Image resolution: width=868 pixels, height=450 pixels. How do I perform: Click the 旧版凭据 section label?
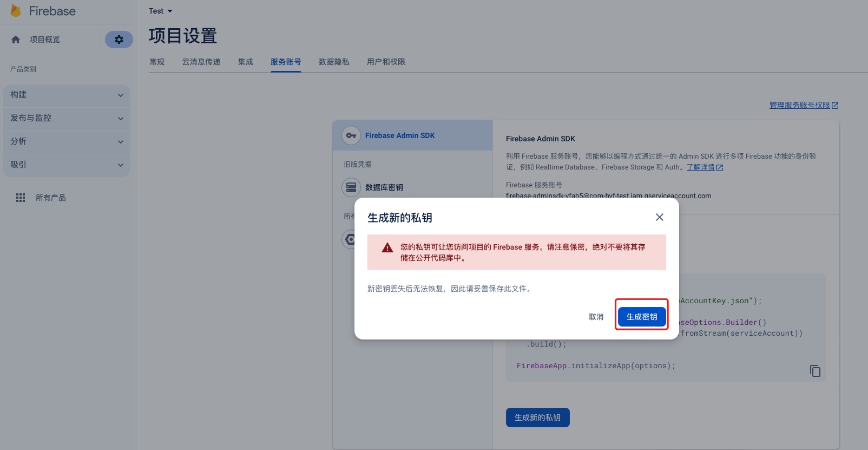click(358, 164)
